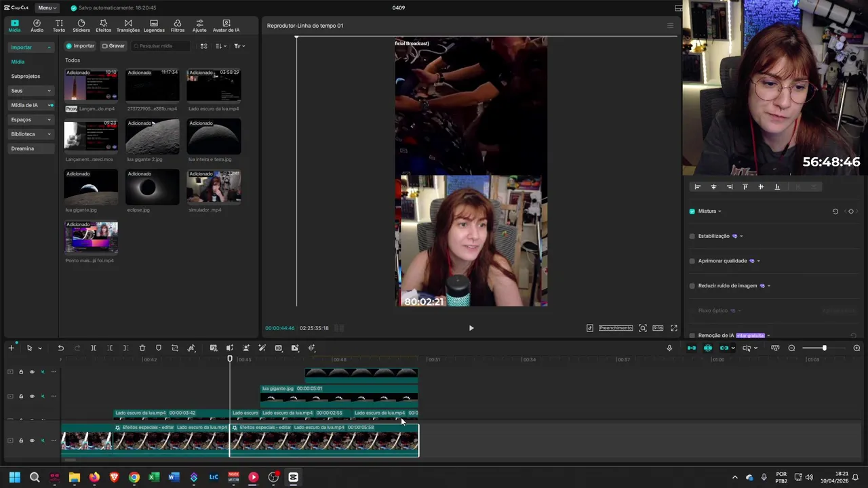Click the split clip tool icon
868x488 pixels.
tap(94, 348)
